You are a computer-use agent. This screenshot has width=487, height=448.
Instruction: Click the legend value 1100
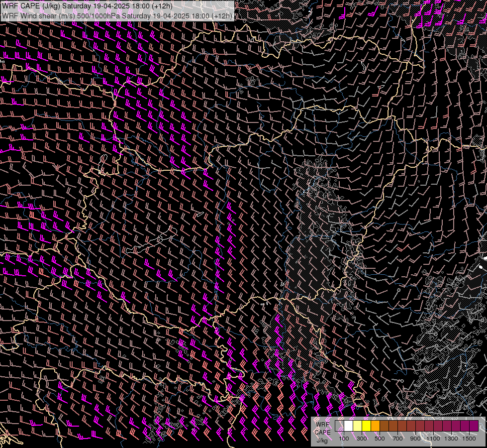tap(433, 439)
